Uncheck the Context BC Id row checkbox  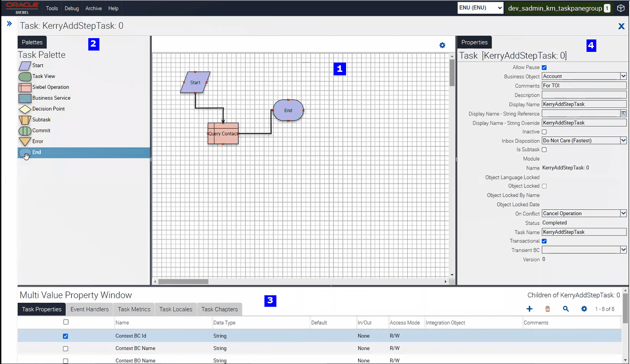(x=66, y=336)
